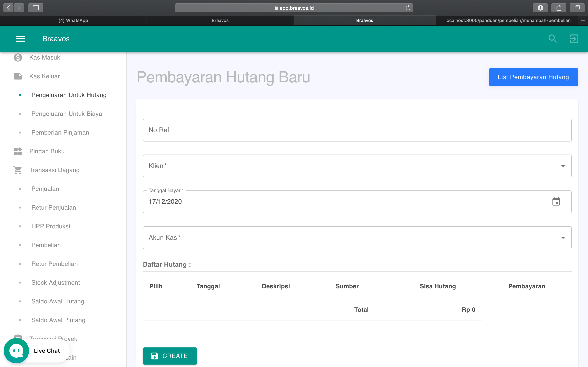
Task: Click the Kas Keluar wallet icon
Action: tap(18, 76)
